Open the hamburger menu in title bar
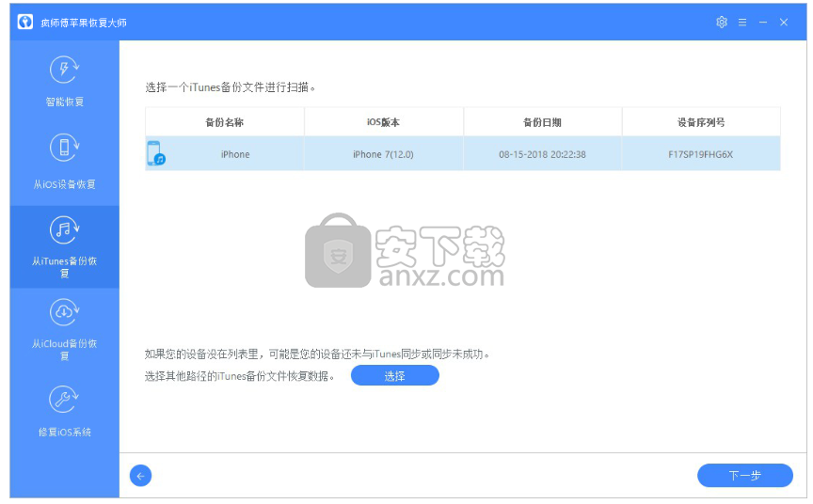This screenshot has width=813, height=504. [x=742, y=23]
